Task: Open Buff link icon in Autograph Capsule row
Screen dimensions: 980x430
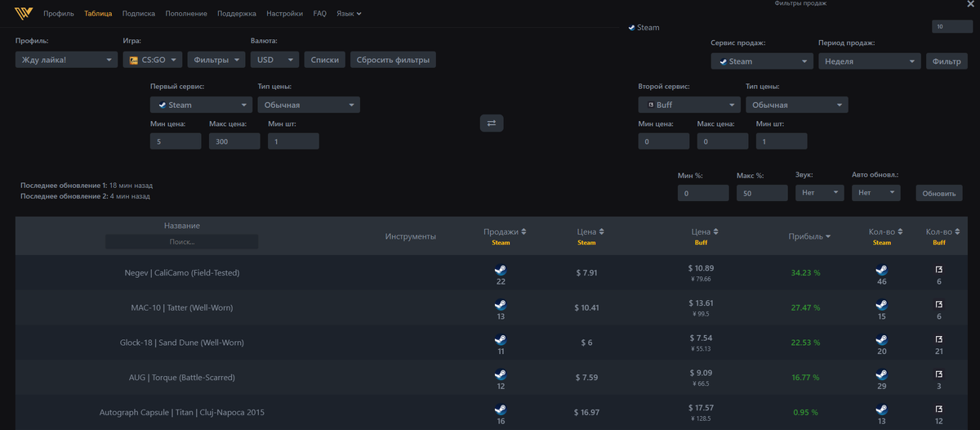Action: click(x=939, y=410)
